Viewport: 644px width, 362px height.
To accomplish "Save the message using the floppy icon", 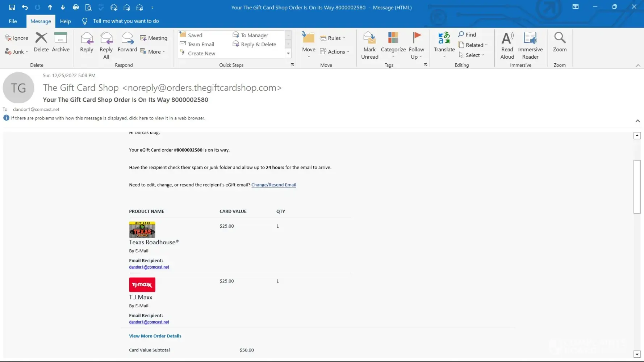I will (12, 7).
